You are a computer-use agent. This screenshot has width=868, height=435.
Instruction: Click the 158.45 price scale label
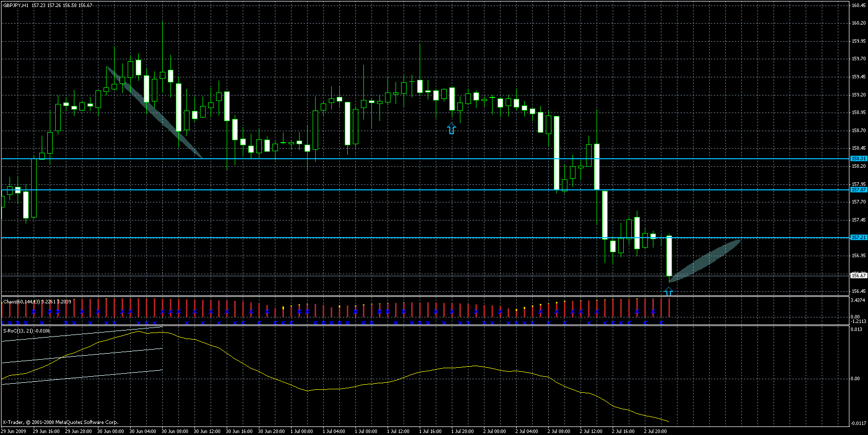coord(858,148)
